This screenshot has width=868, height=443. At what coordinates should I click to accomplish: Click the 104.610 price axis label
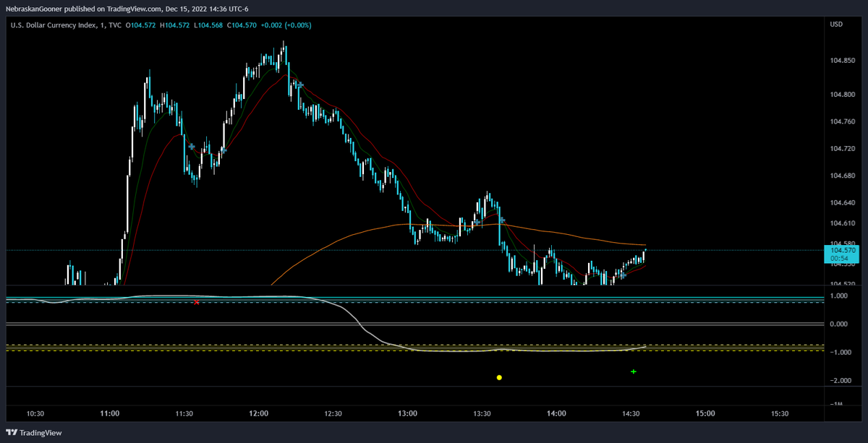842,224
